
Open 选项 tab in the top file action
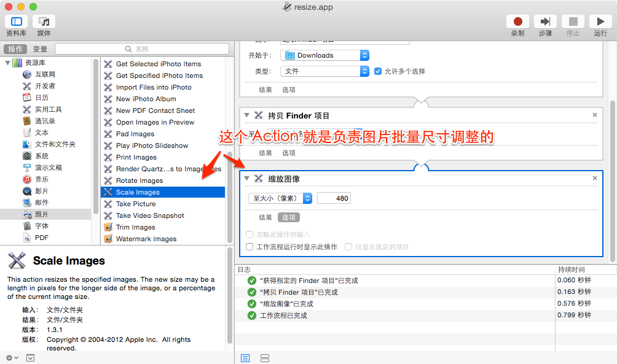click(x=288, y=90)
